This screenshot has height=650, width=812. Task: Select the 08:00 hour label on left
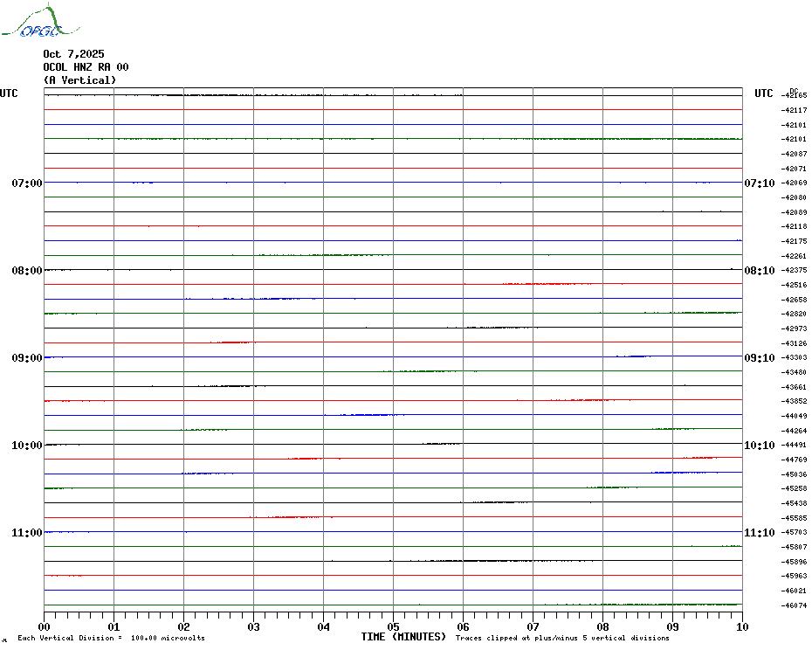26,271
